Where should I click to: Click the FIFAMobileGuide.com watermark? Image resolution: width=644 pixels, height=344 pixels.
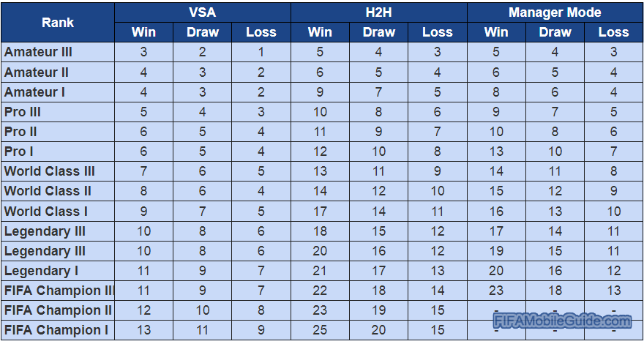point(562,321)
